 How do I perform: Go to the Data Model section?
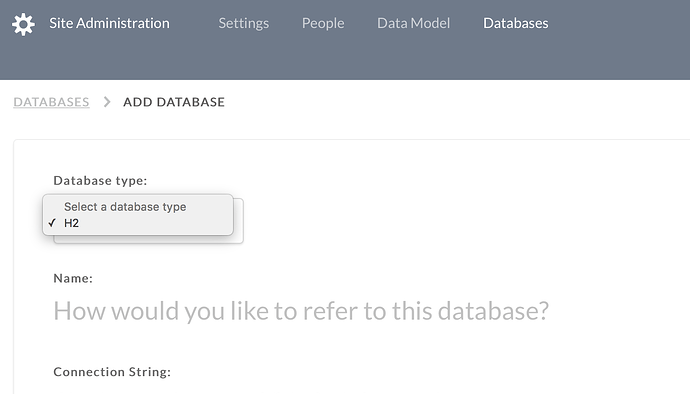(413, 23)
